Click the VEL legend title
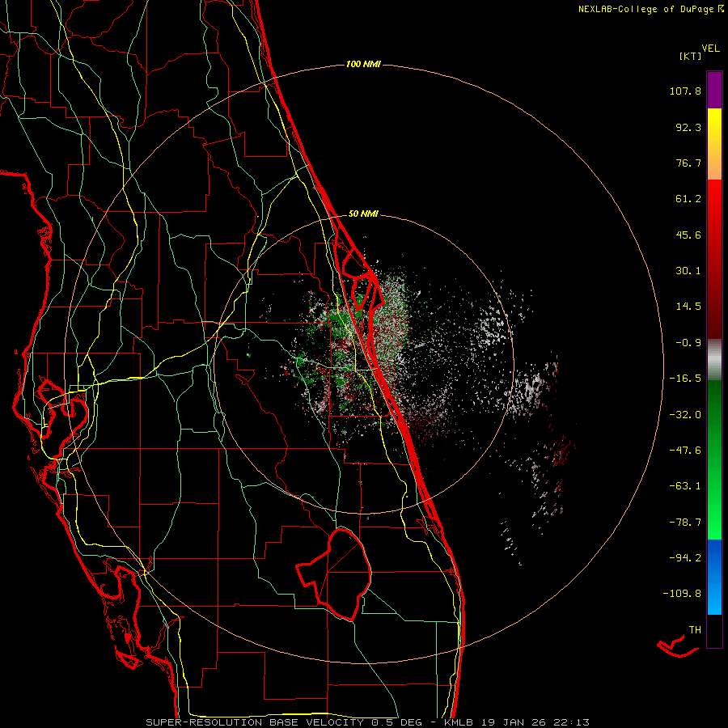The image size is (728, 728). pos(710,48)
